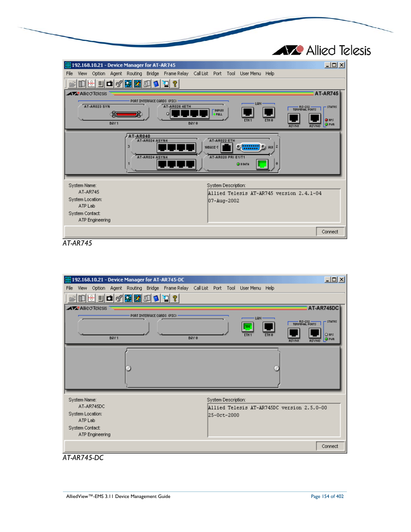The width and height of the screenshot is (411, 532).
Task: Open the Tool menu in AT-AR745-DC window
Action: pyautogui.click(x=231, y=288)
